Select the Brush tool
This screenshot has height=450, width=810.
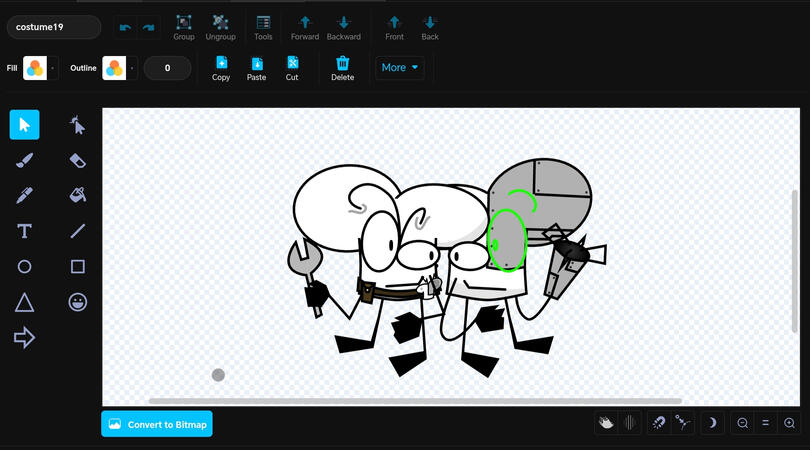25,160
